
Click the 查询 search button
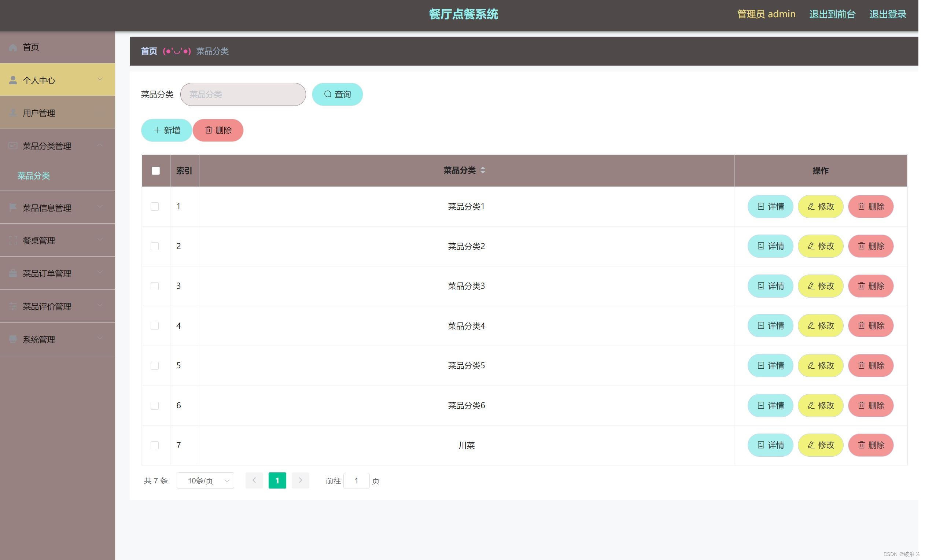tap(338, 94)
